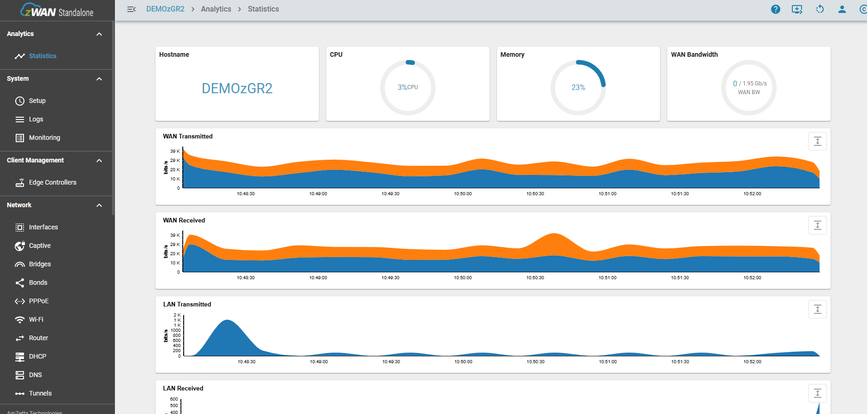Viewport: 868px width, 414px height.
Task: Open the Statistics menu item
Action: point(42,56)
